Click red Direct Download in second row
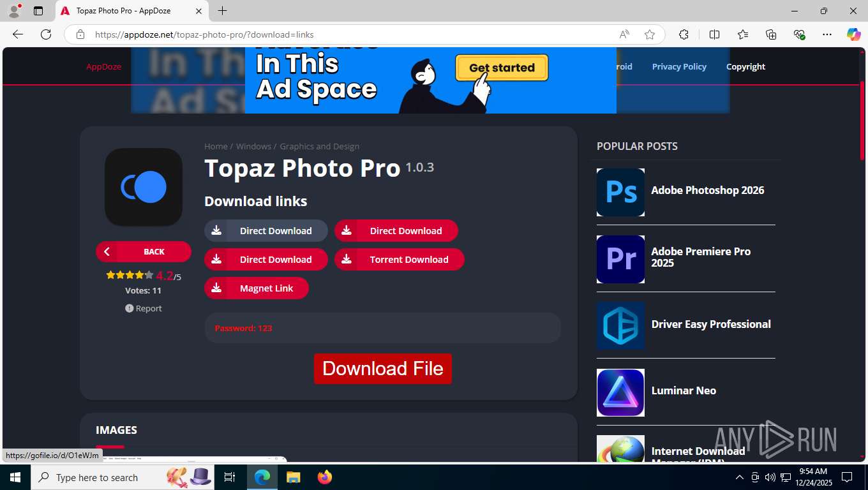 coord(266,260)
